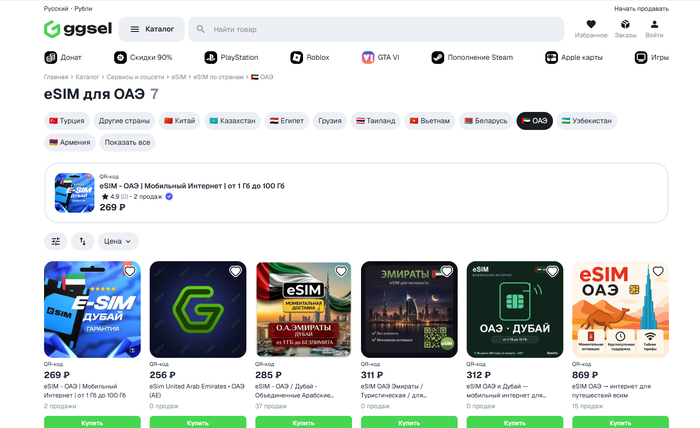Buy the 312 ₽ eSIM via Купить
The width and height of the screenshot is (700, 428).
coord(515,422)
